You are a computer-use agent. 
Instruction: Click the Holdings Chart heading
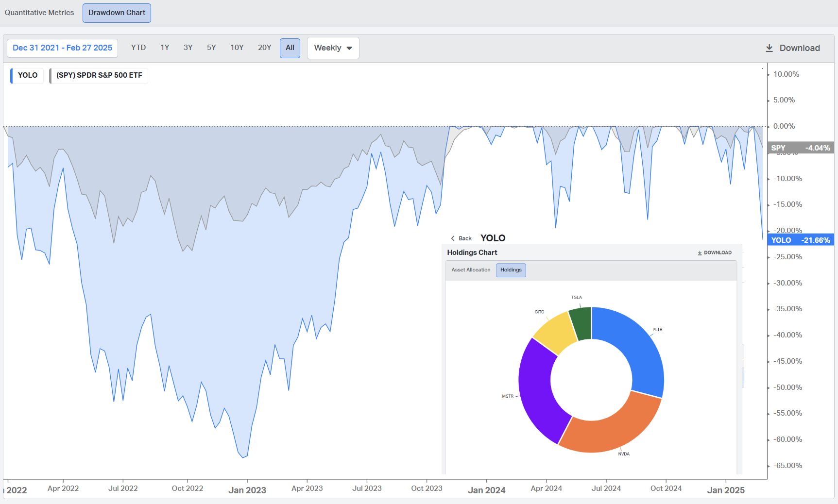(472, 252)
